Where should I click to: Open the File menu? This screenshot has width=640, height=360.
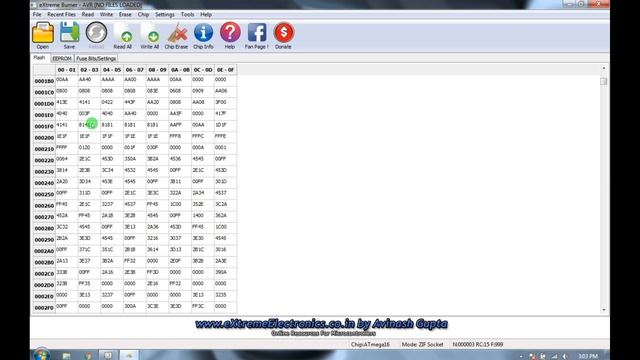click(x=37, y=14)
